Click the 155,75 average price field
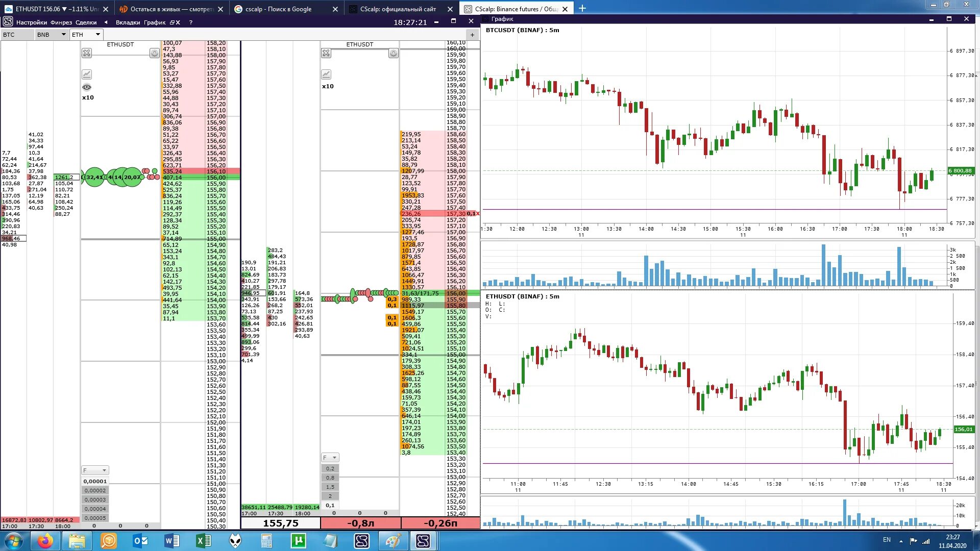Image resolution: width=980 pixels, height=551 pixels. (280, 523)
